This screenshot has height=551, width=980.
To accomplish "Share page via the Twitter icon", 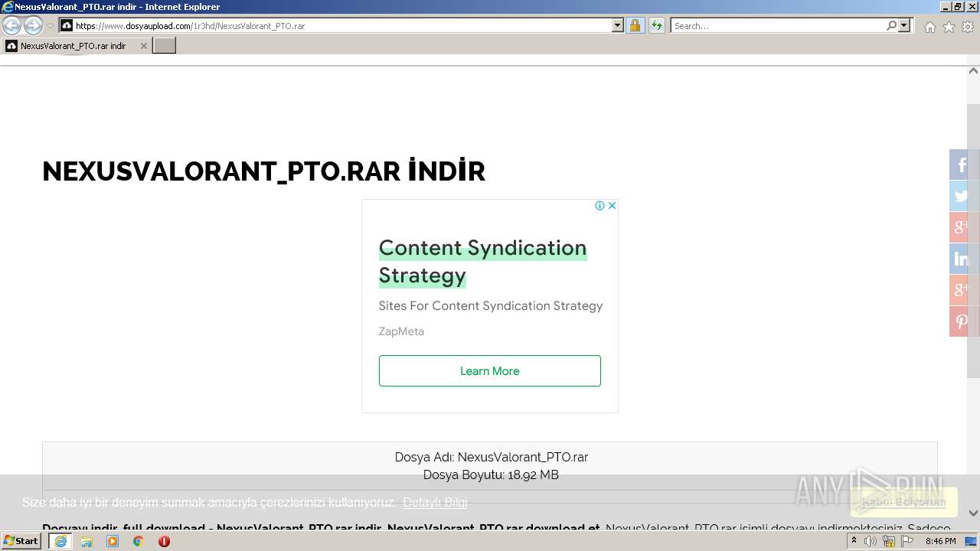I will click(x=962, y=196).
